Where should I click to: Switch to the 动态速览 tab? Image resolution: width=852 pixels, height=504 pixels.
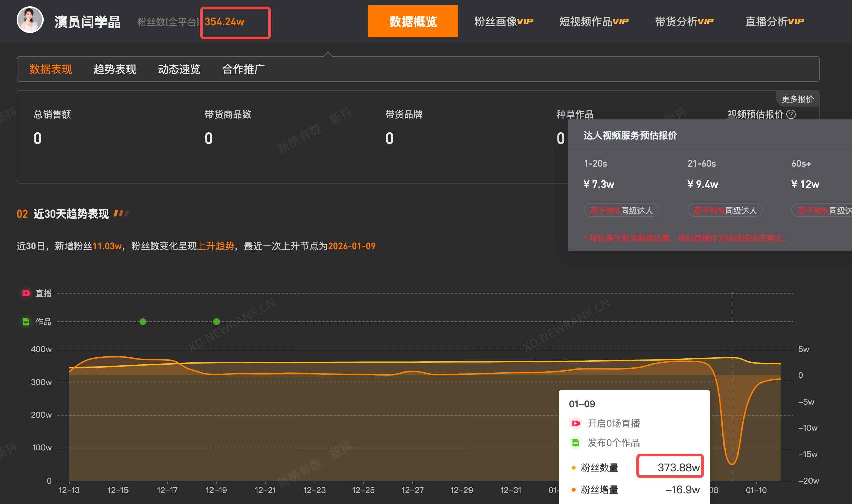tap(179, 69)
